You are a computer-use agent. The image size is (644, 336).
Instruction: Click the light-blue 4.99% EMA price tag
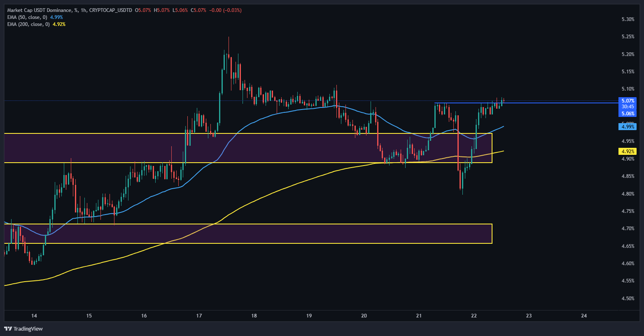pos(628,127)
